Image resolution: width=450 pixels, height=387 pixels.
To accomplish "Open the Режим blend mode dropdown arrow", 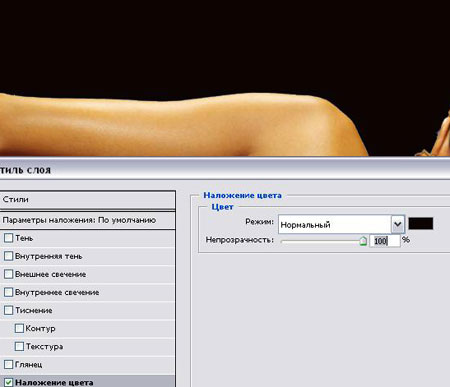I will pyautogui.click(x=397, y=224).
